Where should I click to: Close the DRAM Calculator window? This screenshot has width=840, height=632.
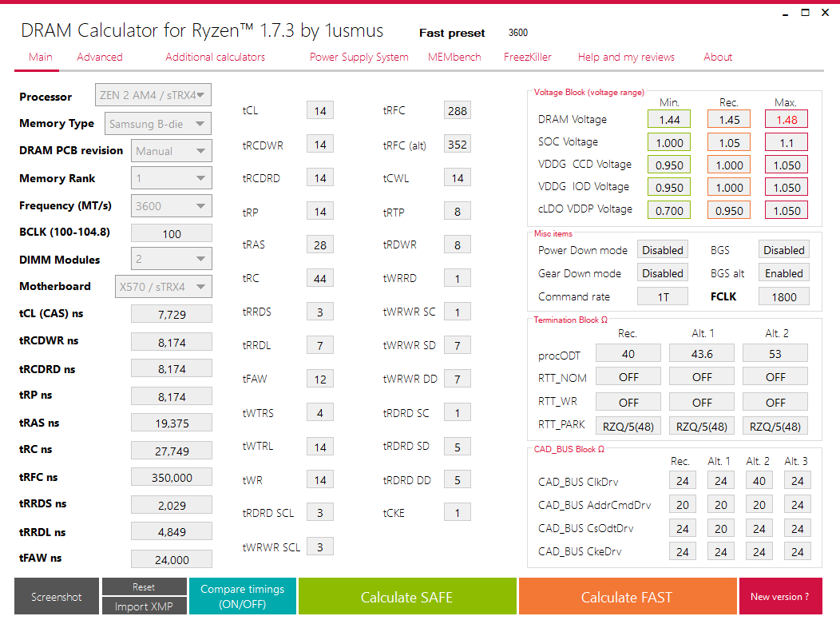(825, 12)
